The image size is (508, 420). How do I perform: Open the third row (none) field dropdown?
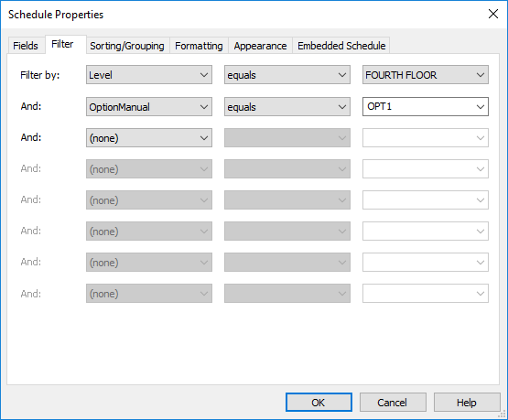[149, 137]
